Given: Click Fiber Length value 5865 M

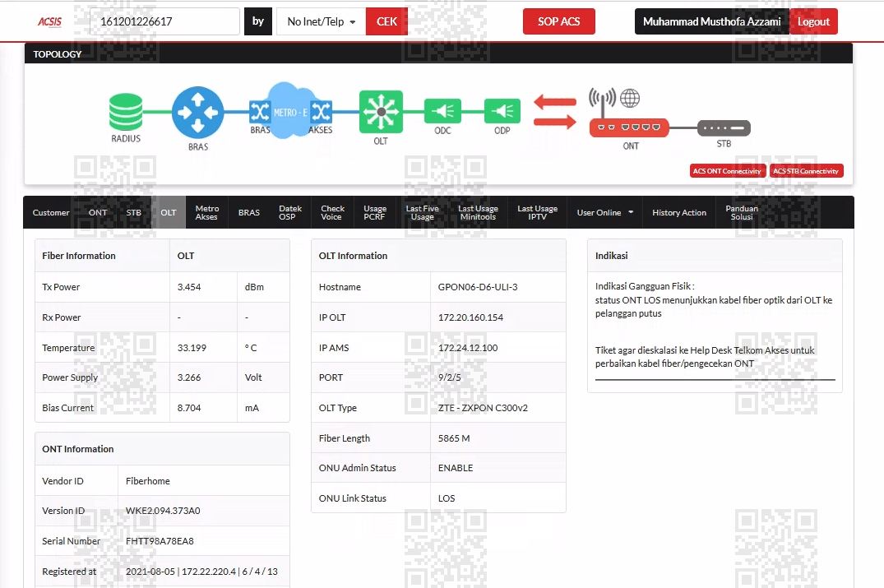Looking at the screenshot, I should 454,438.
